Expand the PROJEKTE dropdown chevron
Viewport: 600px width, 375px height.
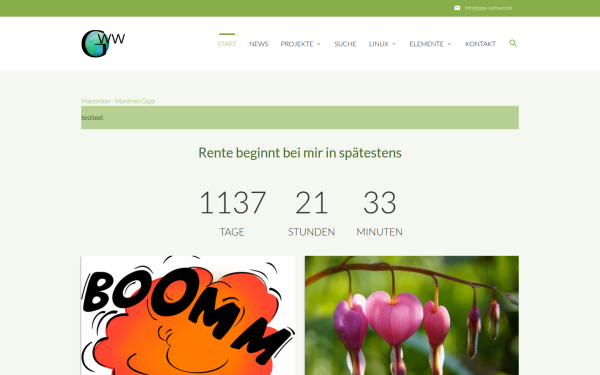tap(318, 44)
